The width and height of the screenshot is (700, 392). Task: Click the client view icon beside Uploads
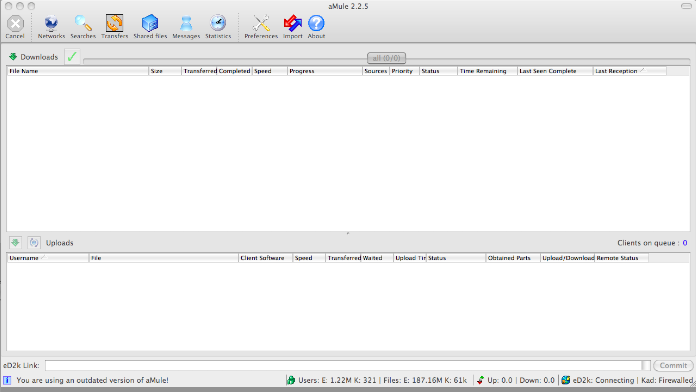[33, 242]
